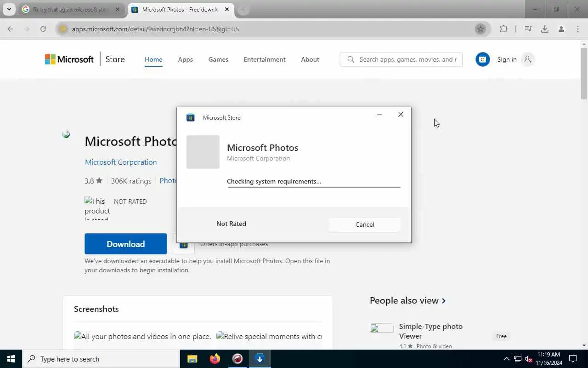Open the clock showing 11:19 AM

pyautogui.click(x=548, y=359)
